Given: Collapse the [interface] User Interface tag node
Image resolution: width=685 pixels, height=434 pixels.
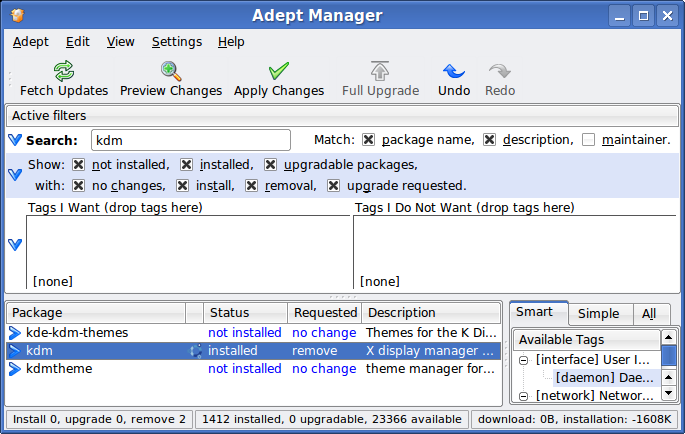Looking at the screenshot, I should coord(523,360).
